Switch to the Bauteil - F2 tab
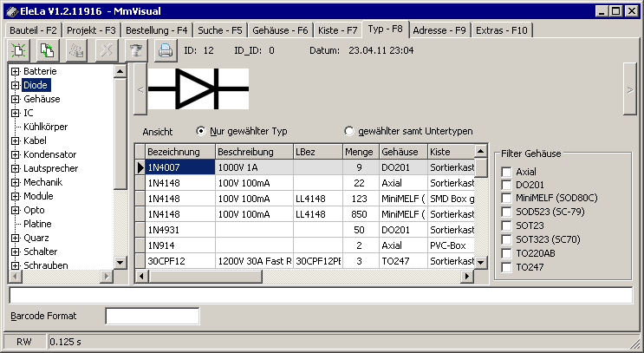The height and width of the screenshot is (353, 644). [x=34, y=29]
